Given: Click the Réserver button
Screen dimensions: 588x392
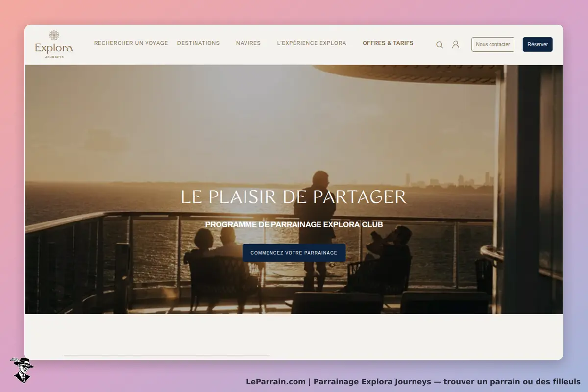Looking at the screenshot, I should (538, 45).
